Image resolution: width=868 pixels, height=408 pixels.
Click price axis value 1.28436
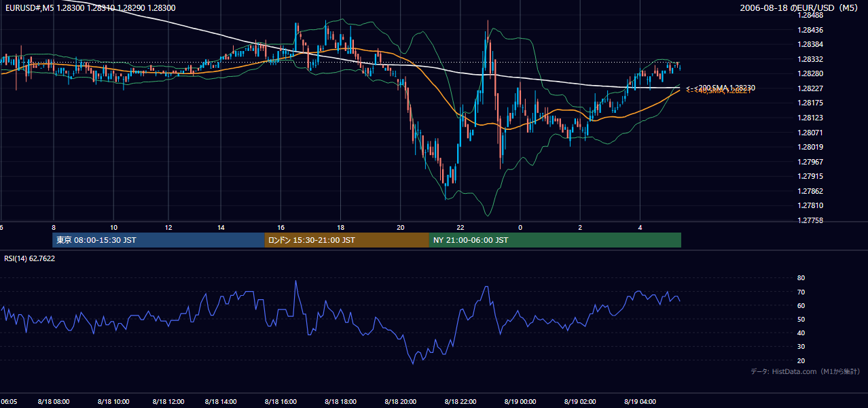(811, 30)
